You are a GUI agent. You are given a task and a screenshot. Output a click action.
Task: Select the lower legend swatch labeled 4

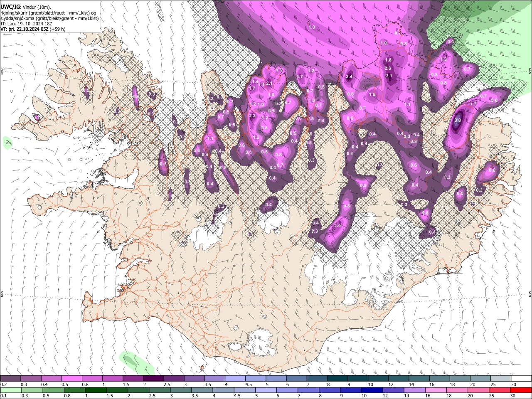[x=223, y=390]
